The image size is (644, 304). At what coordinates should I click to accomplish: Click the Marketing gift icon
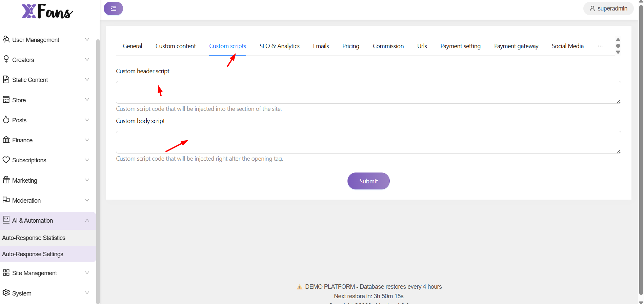coord(6,180)
